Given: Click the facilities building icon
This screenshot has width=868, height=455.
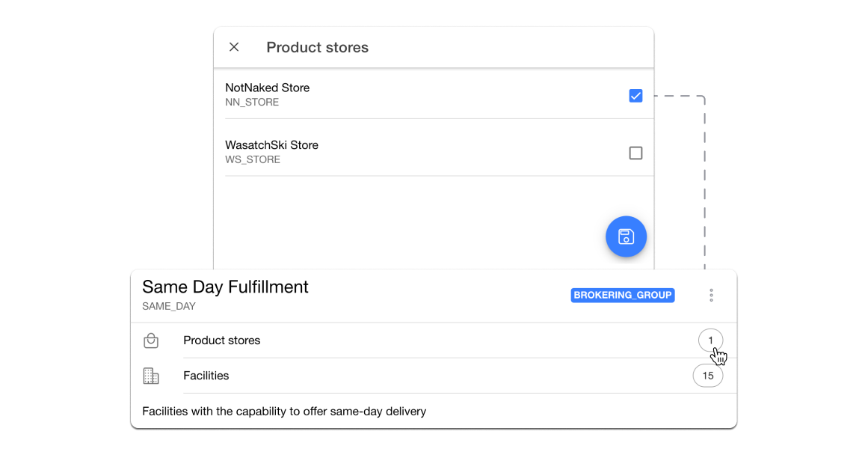Looking at the screenshot, I should pyautogui.click(x=151, y=376).
